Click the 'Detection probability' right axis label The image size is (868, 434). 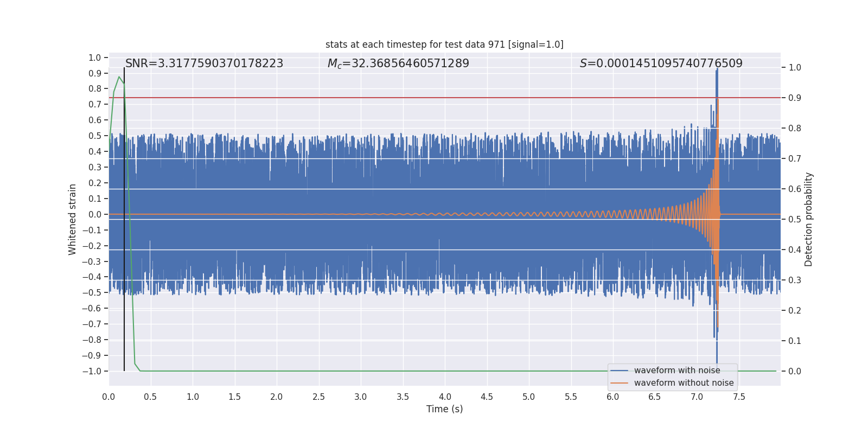coord(809,219)
